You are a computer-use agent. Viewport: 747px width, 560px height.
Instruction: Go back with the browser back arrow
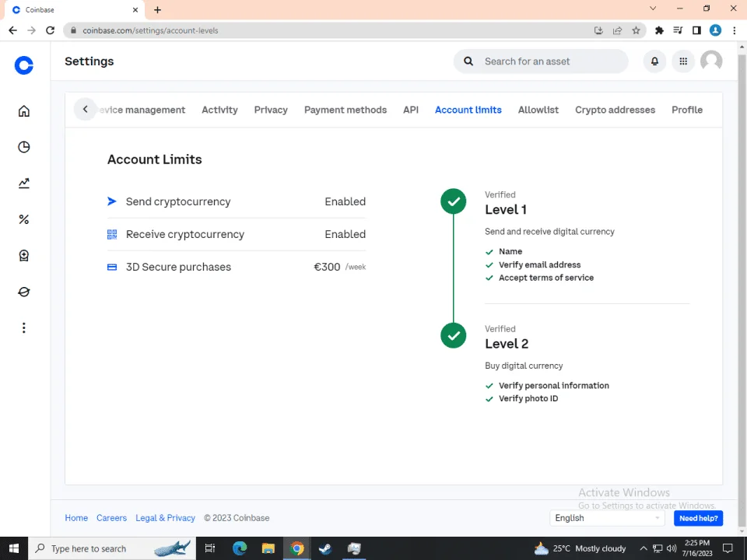click(13, 30)
